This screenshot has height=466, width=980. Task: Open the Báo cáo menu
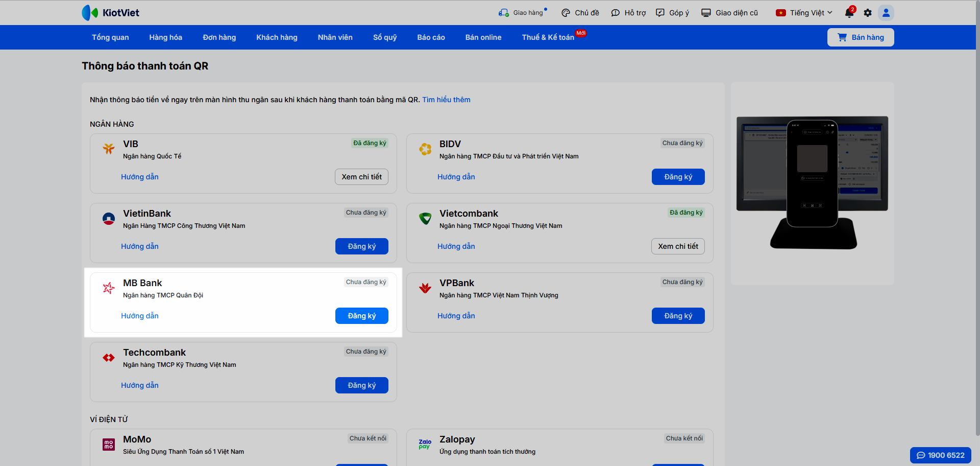click(431, 37)
